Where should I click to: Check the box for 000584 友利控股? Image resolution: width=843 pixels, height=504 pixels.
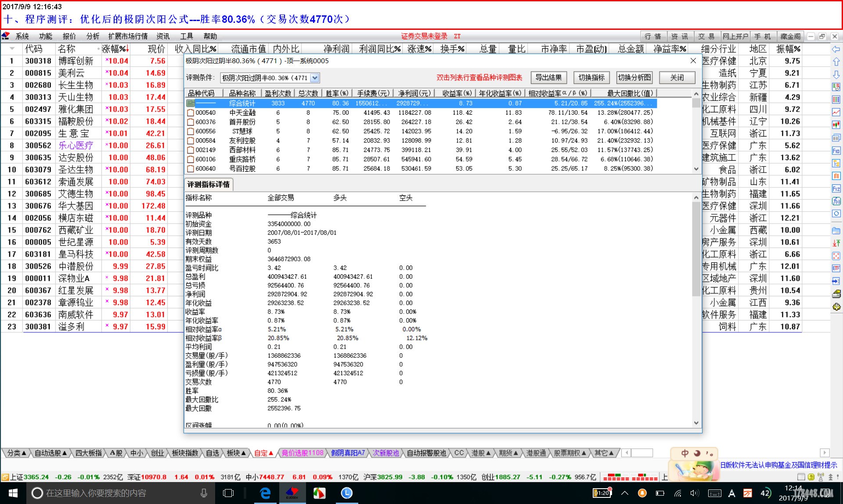coord(191,140)
